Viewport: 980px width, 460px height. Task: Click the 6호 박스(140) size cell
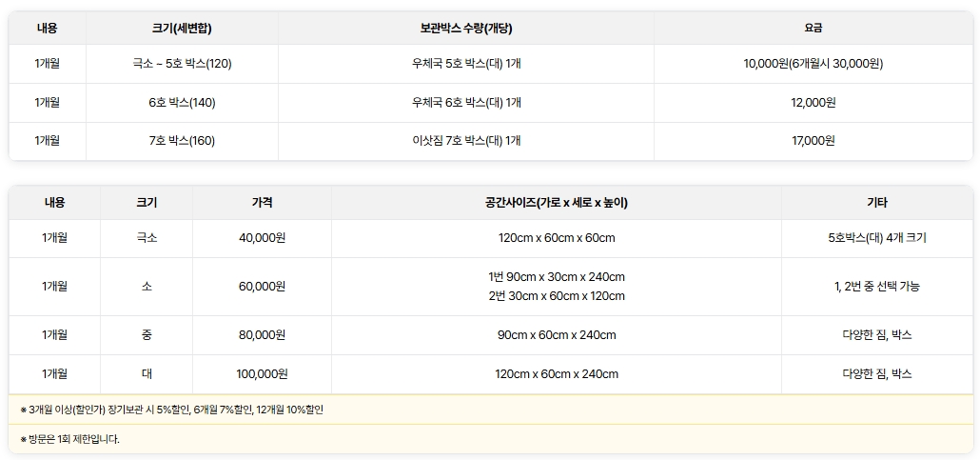(x=182, y=103)
